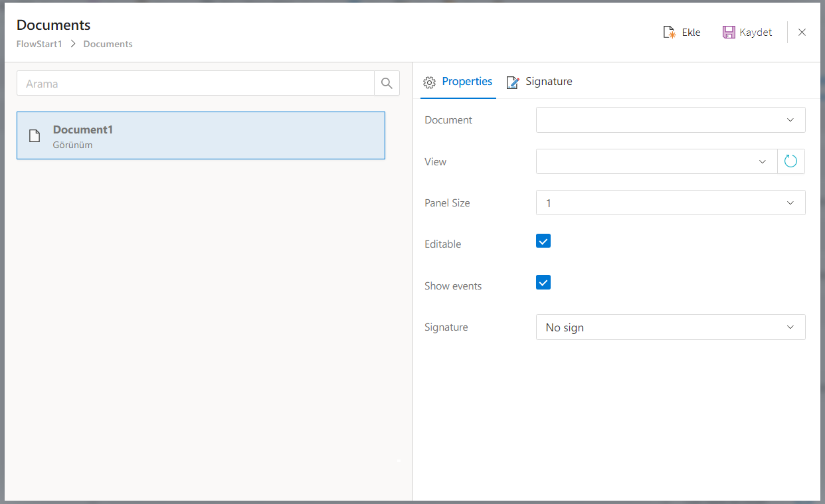Click the search magnifier icon
Viewport: 825px width, 504px height.
point(387,84)
